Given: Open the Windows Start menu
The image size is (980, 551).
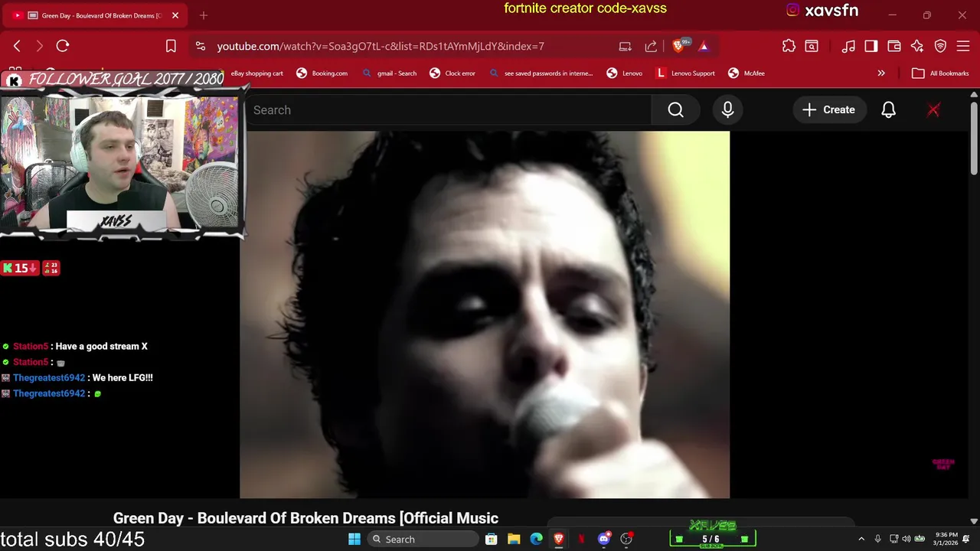Looking at the screenshot, I should point(354,539).
